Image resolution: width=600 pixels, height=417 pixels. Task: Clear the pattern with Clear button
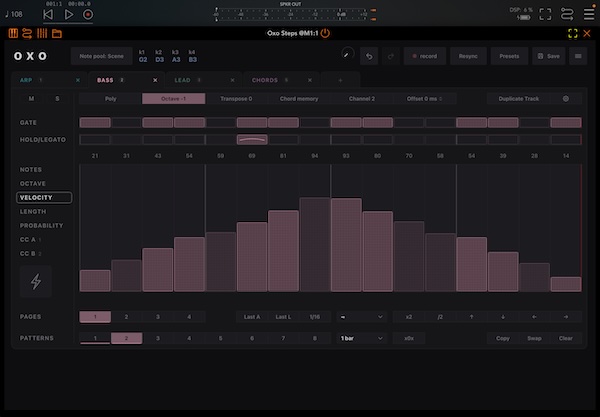[x=566, y=338]
